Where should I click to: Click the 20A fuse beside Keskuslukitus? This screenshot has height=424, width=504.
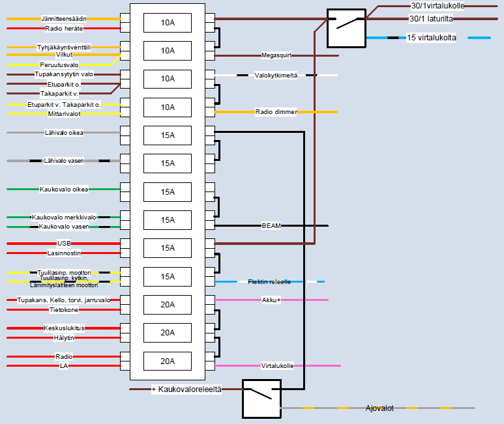coord(168,333)
